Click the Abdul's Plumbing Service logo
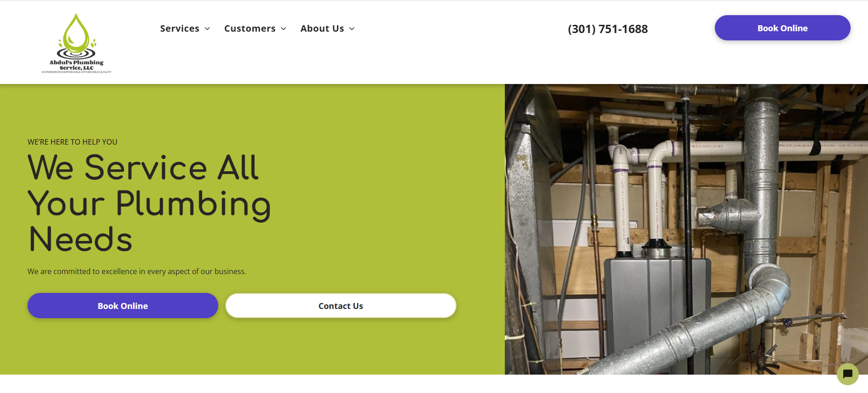Screen dimensions: 868x393 tap(77, 44)
